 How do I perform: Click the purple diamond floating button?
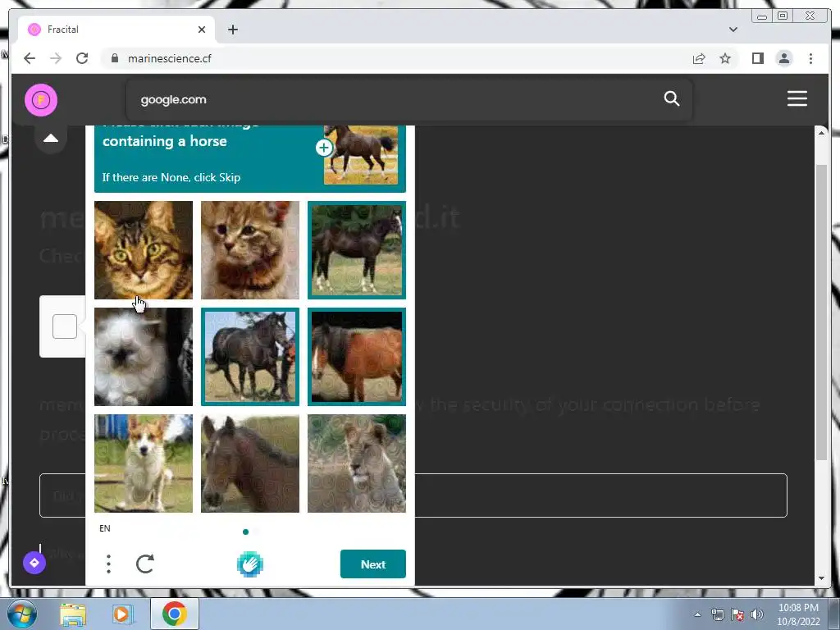pos(34,563)
